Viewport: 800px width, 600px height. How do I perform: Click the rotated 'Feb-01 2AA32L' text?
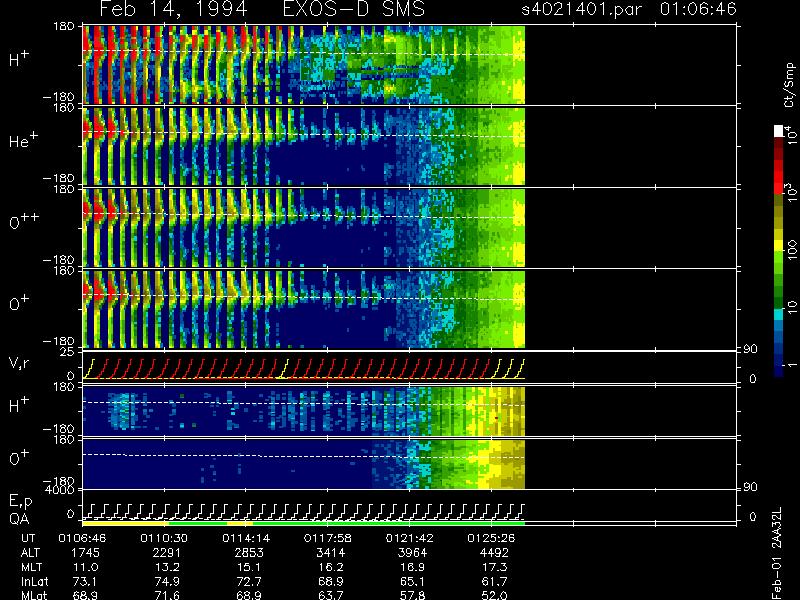[777, 554]
